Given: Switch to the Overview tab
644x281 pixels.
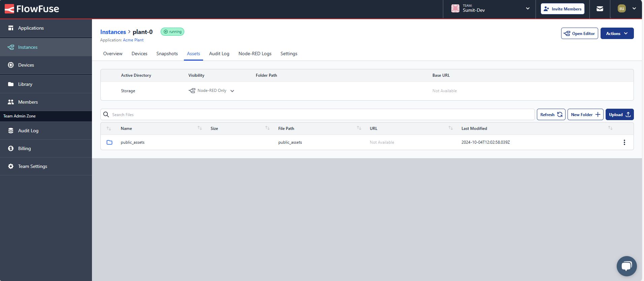Looking at the screenshot, I should click(113, 54).
